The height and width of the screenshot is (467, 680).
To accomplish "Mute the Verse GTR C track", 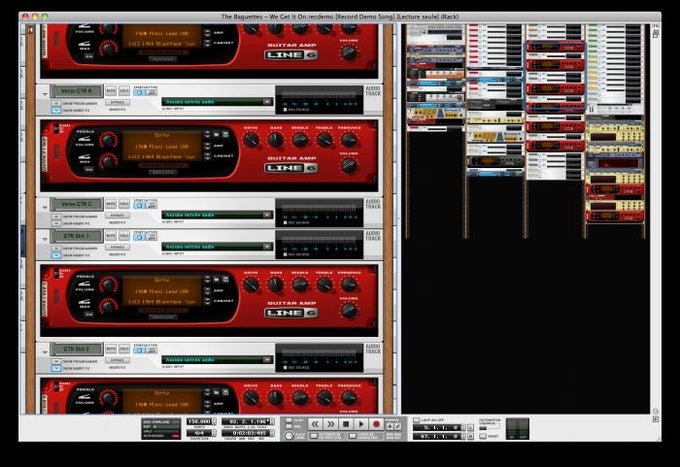I will point(111,204).
